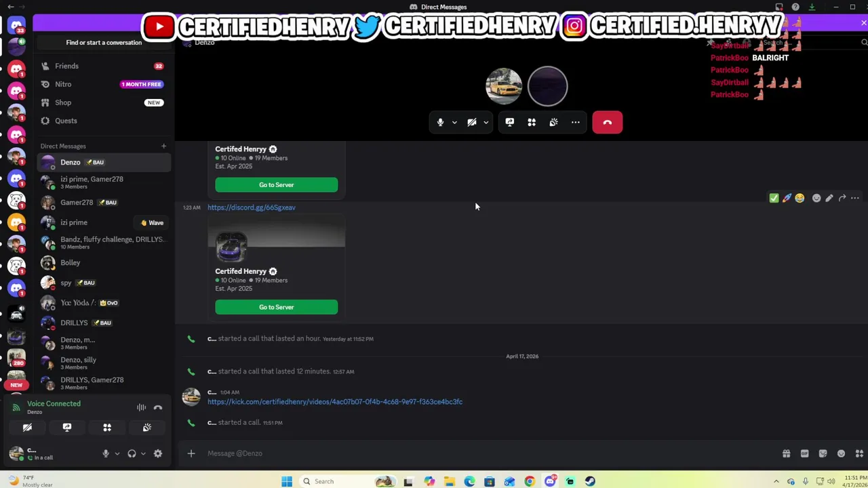Open Nitro page
Viewport: 868px width, 488px height.
tap(104, 84)
